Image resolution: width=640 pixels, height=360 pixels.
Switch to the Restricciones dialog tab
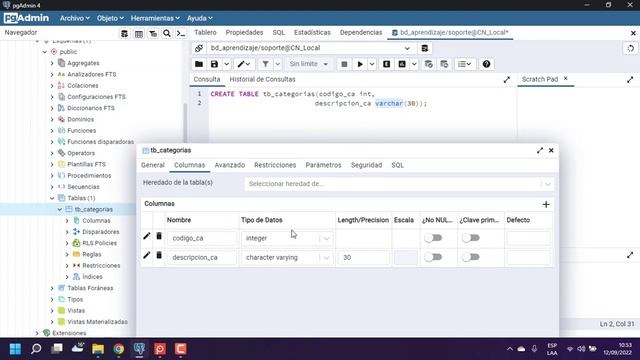(x=275, y=165)
